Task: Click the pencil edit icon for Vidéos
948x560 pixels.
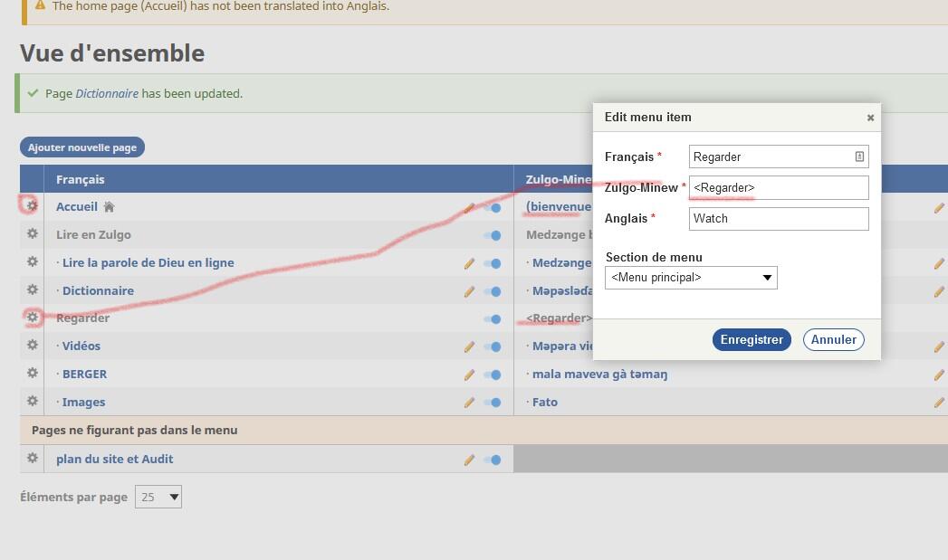Action: point(469,346)
